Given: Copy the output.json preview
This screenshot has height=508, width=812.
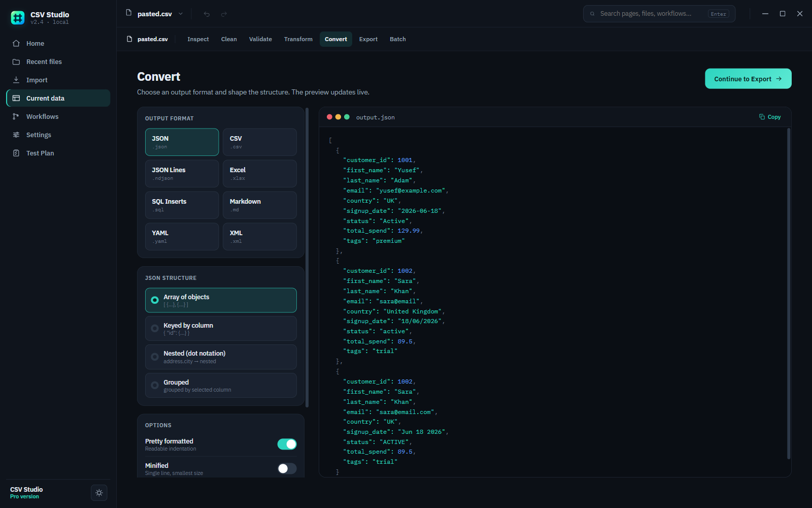Looking at the screenshot, I should pos(770,117).
